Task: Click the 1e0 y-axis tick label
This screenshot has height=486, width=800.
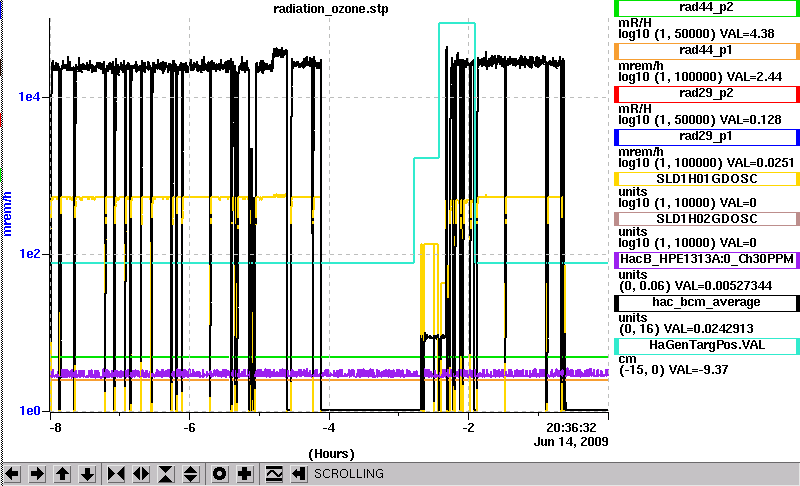Action: coord(29,411)
